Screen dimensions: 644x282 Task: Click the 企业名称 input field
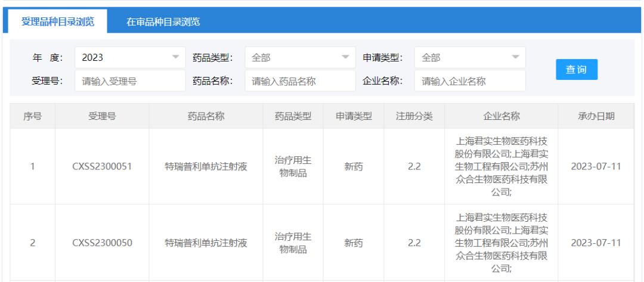tap(470, 81)
